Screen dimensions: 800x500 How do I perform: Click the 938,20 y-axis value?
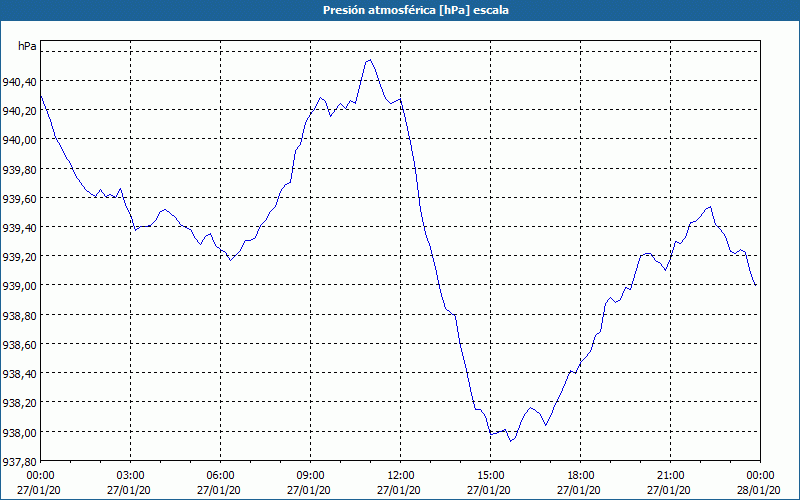[x=19, y=403]
